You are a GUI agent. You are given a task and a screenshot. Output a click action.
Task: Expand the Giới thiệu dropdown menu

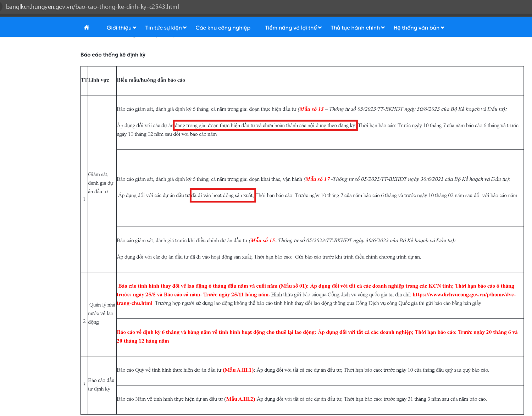coord(121,28)
